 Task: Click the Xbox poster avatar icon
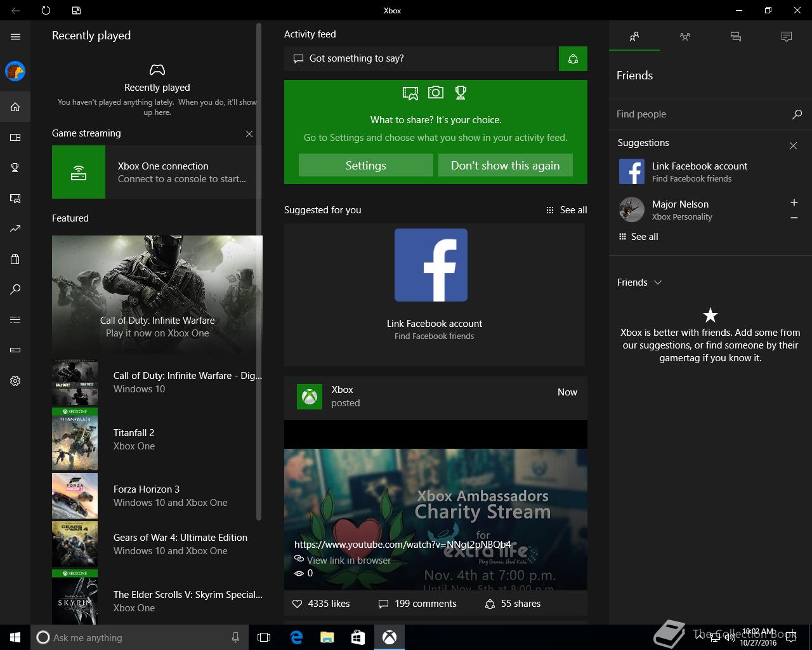pyautogui.click(x=310, y=397)
